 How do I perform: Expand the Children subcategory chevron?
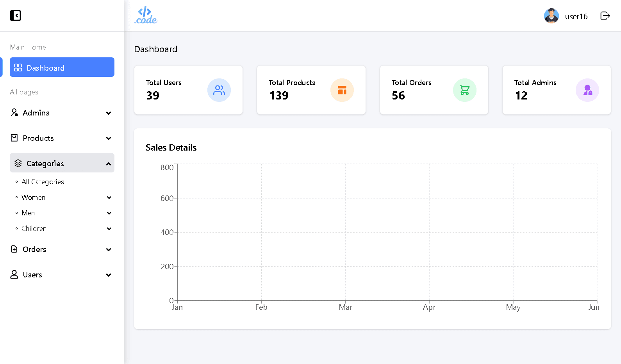point(109,229)
